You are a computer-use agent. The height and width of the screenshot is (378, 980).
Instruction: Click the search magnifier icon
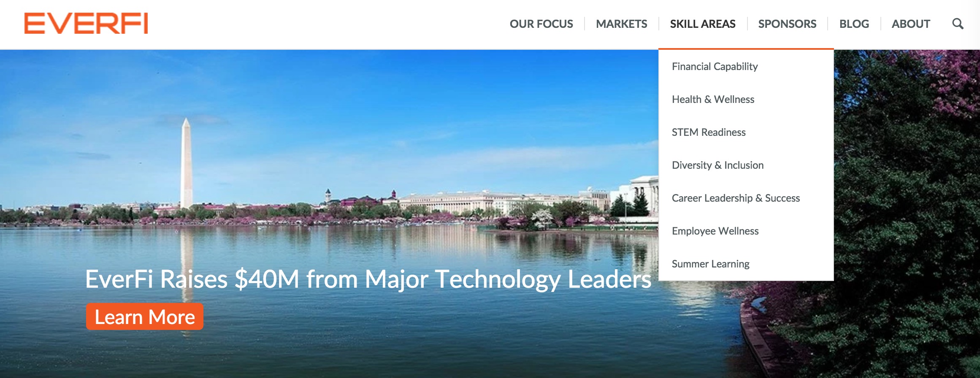958,24
